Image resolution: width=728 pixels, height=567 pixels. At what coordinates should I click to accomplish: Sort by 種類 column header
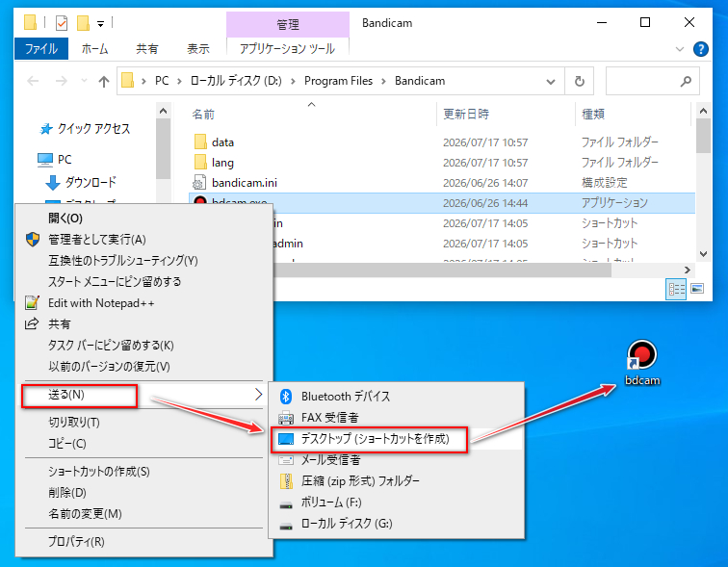[634, 115]
